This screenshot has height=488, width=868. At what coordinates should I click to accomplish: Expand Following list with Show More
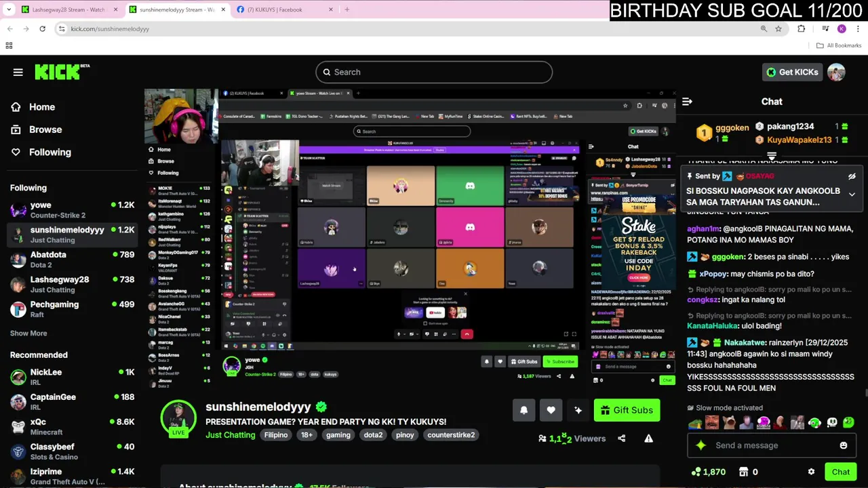point(28,333)
